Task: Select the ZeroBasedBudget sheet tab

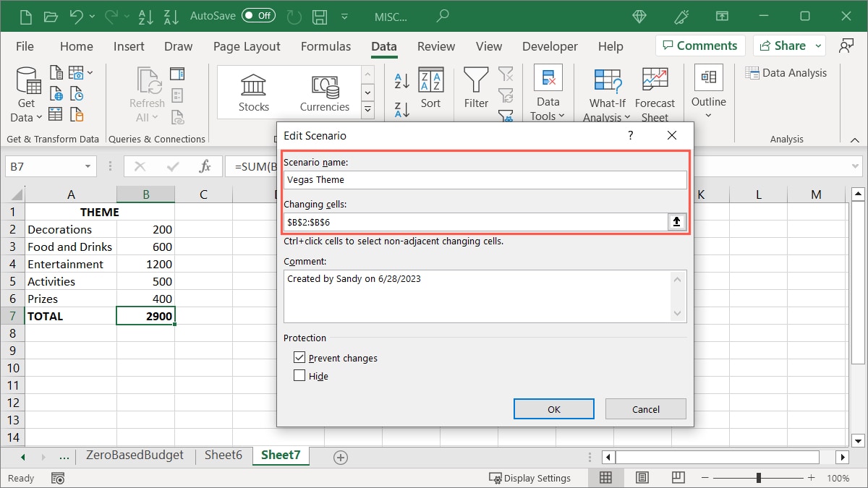Action: 135,455
